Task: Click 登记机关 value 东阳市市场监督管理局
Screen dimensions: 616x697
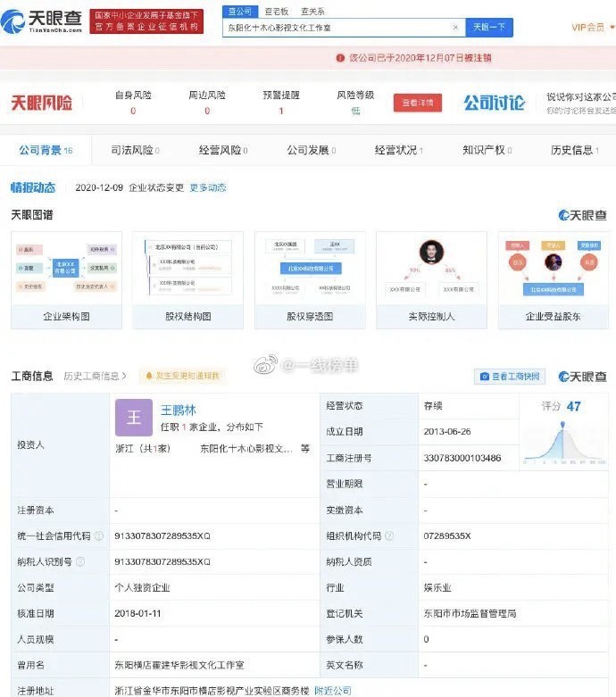Action: tap(470, 613)
